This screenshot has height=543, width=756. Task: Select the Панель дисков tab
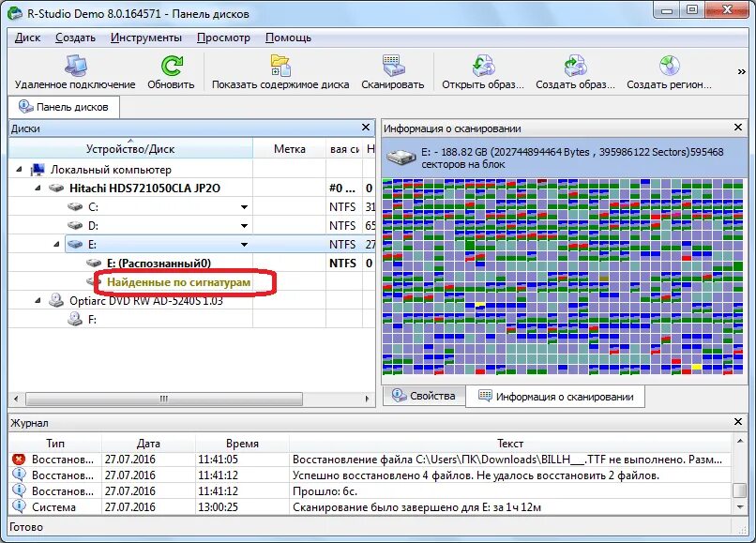[x=64, y=107]
